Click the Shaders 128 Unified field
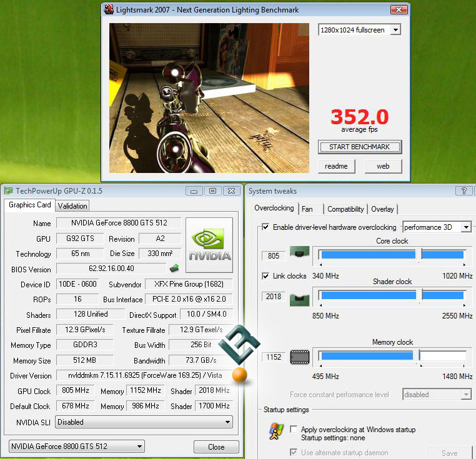 coord(91,314)
